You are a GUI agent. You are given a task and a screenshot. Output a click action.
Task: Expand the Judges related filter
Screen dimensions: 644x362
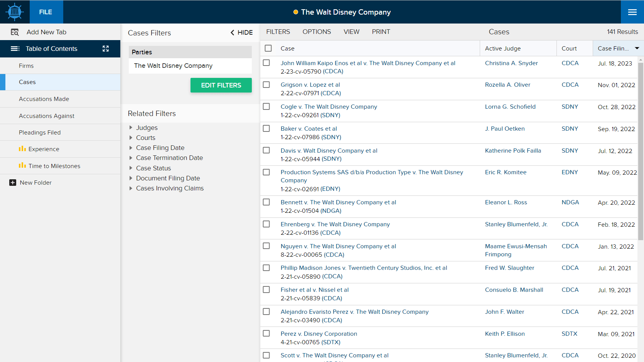tap(131, 128)
